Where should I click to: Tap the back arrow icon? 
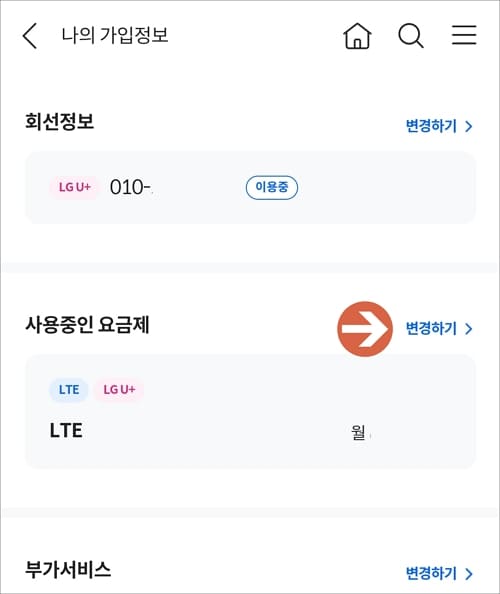click(x=30, y=36)
